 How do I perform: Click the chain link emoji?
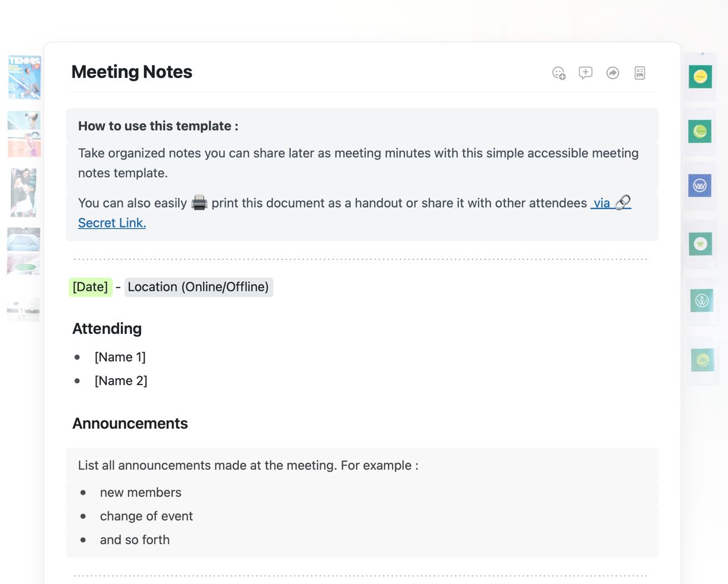[623, 202]
